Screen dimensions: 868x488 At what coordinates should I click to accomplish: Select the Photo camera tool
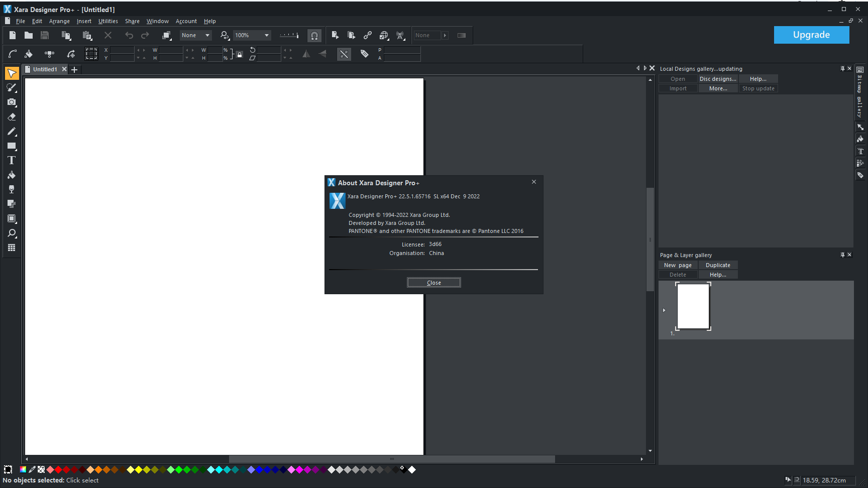[12, 102]
